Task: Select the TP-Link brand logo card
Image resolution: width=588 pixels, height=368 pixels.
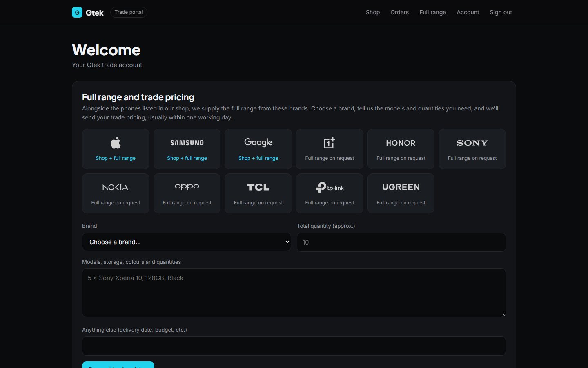Action: [330, 193]
